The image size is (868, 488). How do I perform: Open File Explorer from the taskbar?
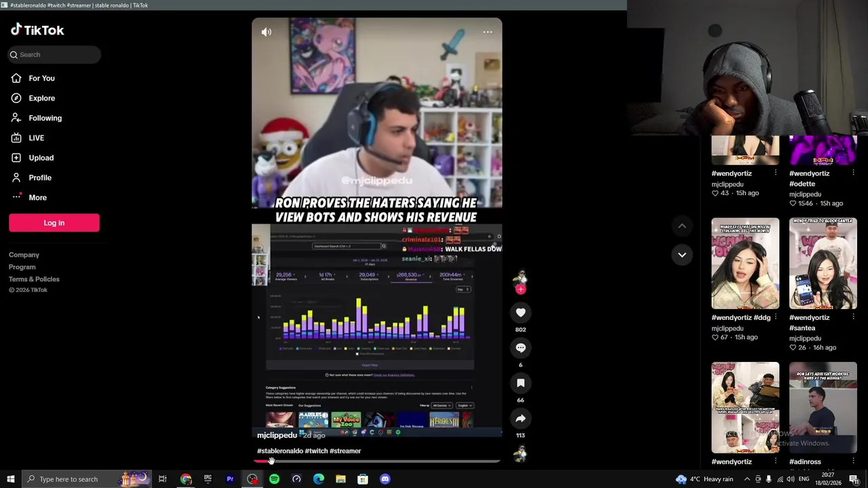point(340,479)
